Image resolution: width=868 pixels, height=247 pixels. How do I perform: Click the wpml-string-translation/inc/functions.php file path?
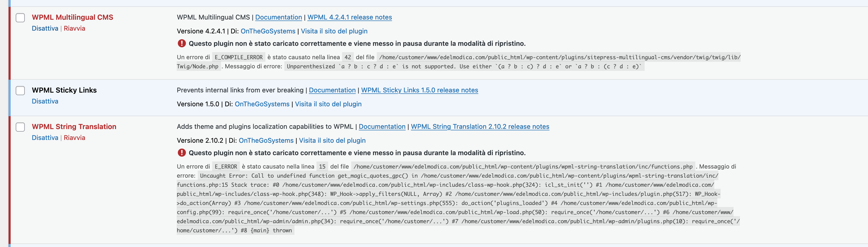(x=523, y=167)
